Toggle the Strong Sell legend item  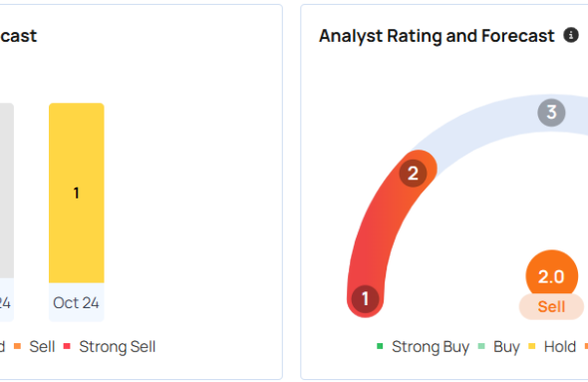[x=110, y=347]
